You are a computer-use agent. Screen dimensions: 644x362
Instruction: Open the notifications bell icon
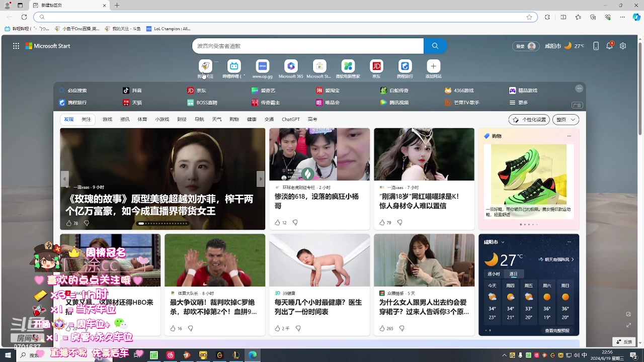[x=609, y=46]
